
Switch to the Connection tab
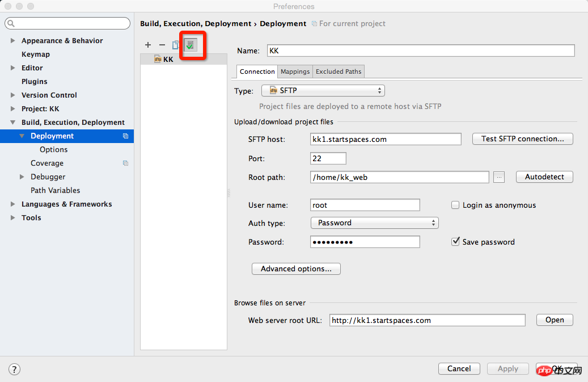(x=257, y=72)
